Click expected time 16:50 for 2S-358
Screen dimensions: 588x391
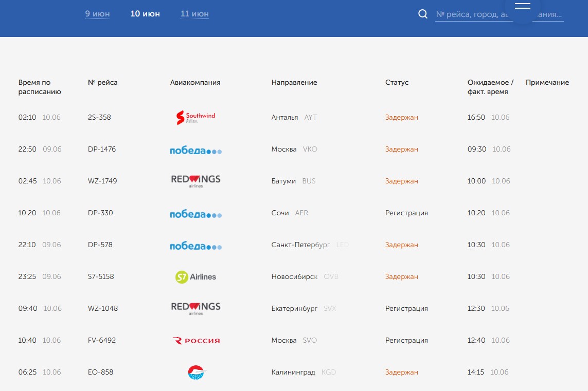pyautogui.click(x=476, y=117)
